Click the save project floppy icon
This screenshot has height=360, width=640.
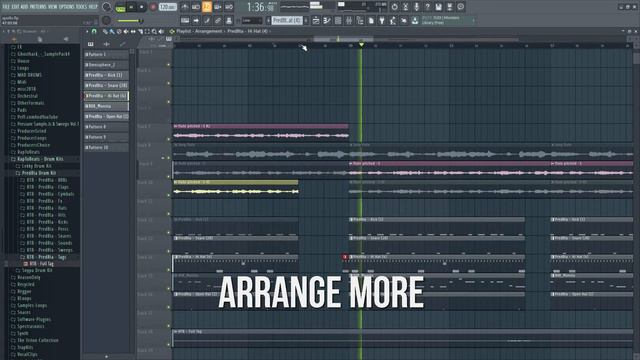coord(438,7)
